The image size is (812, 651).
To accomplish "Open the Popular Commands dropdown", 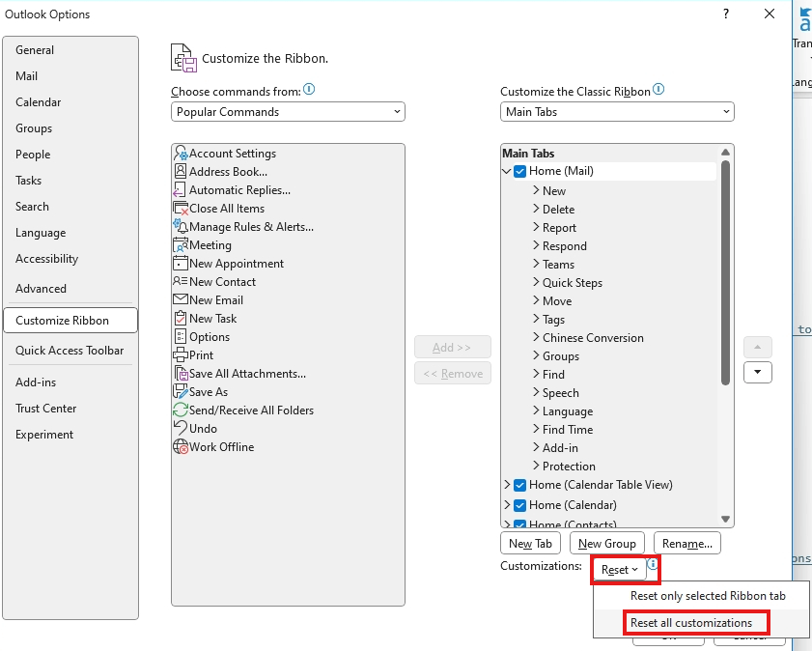I will click(x=288, y=112).
